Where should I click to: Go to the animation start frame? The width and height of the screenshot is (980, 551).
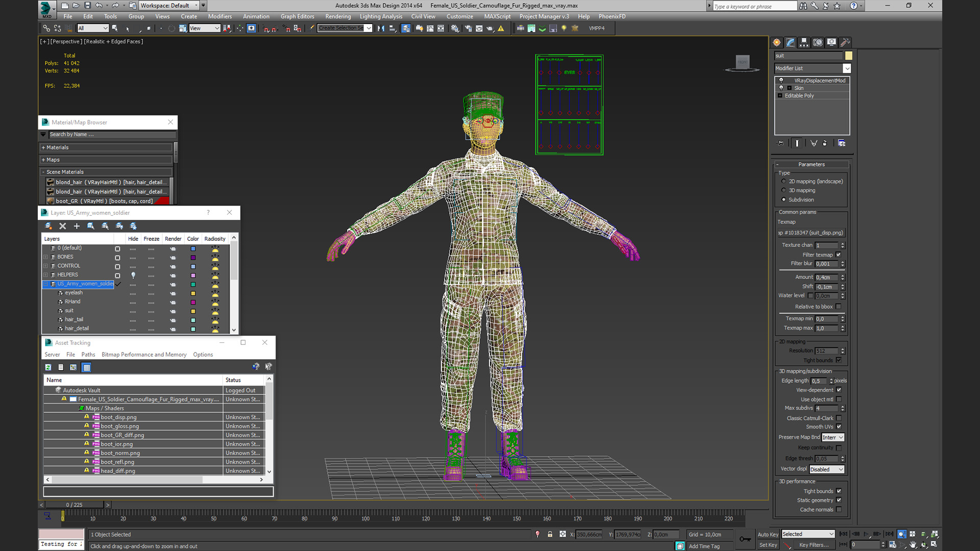[843, 534]
